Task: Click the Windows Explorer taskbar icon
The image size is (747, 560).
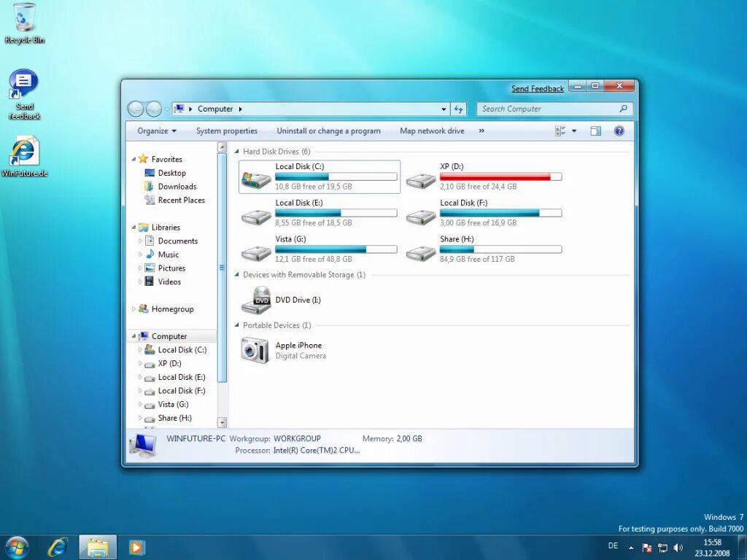Action: (x=98, y=547)
